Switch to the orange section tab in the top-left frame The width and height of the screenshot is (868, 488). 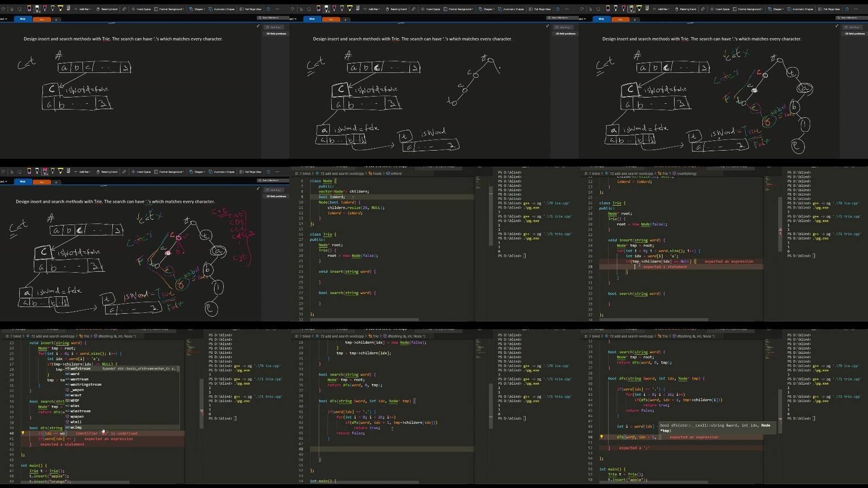point(42,19)
